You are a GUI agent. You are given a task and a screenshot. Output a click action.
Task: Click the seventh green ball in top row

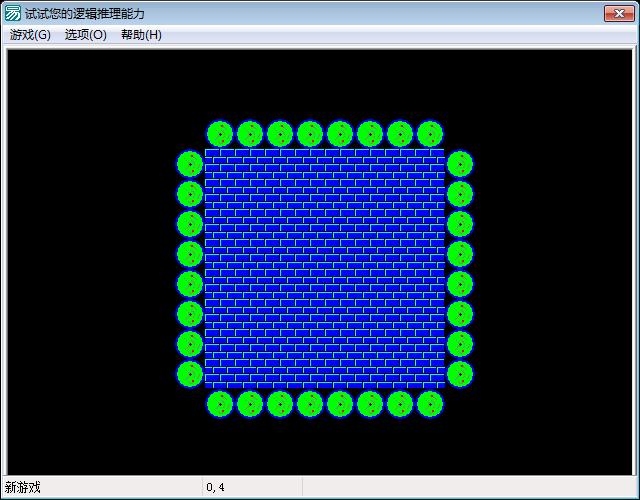click(400, 134)
